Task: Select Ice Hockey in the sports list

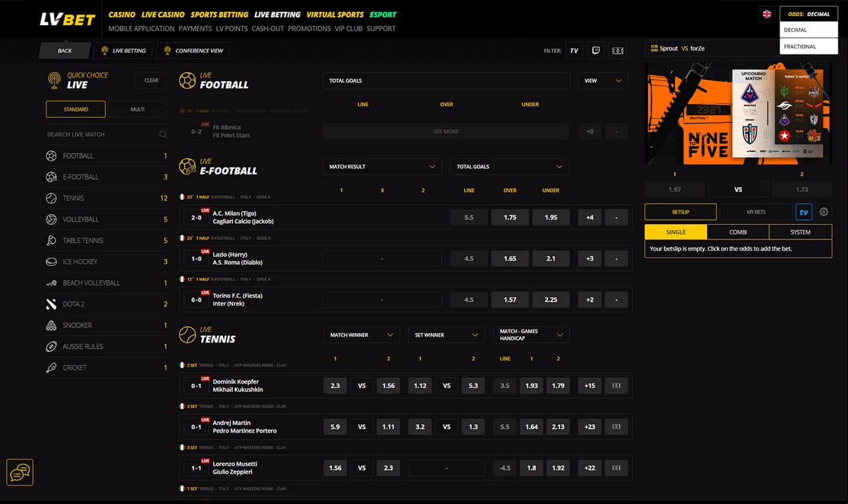Action: (107, 262)
